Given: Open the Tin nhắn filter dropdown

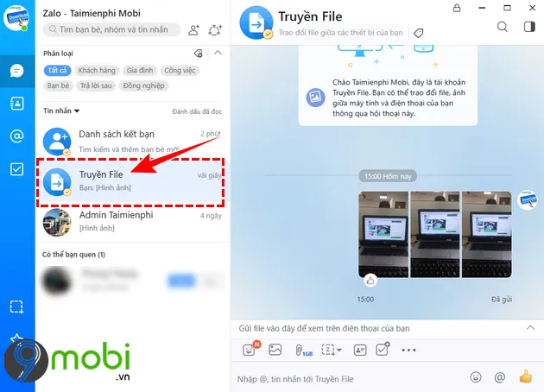Looking at the screenshot, I should point(61,111).
